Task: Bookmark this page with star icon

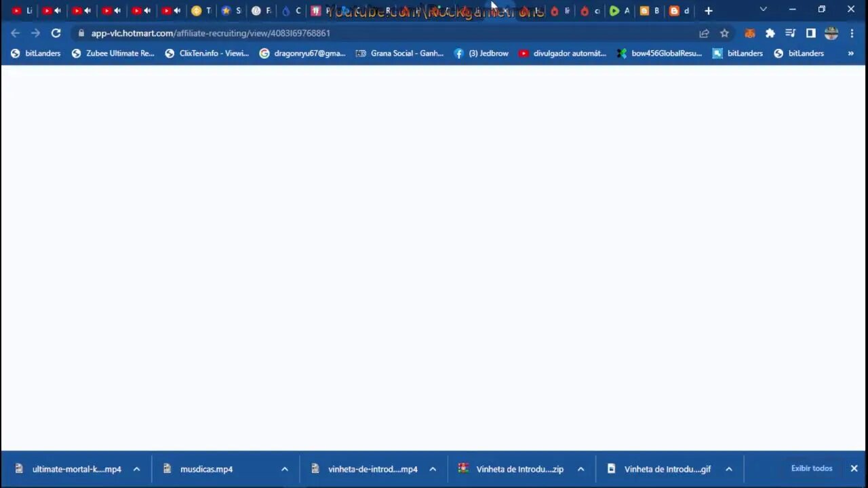Action: (724, 33)
